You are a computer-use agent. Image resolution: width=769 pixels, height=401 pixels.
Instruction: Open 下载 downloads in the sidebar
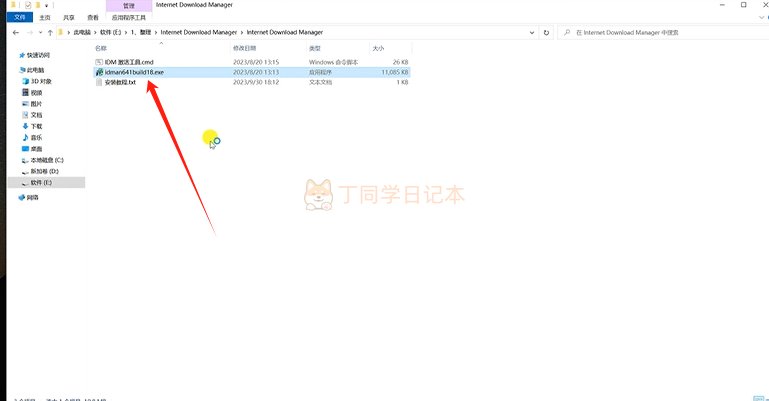(x=32, y=126)
